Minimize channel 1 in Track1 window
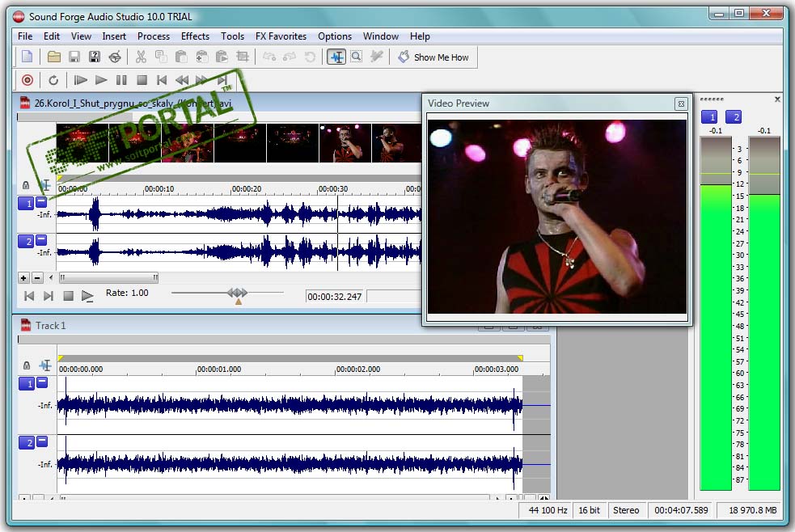 [43, 382]
